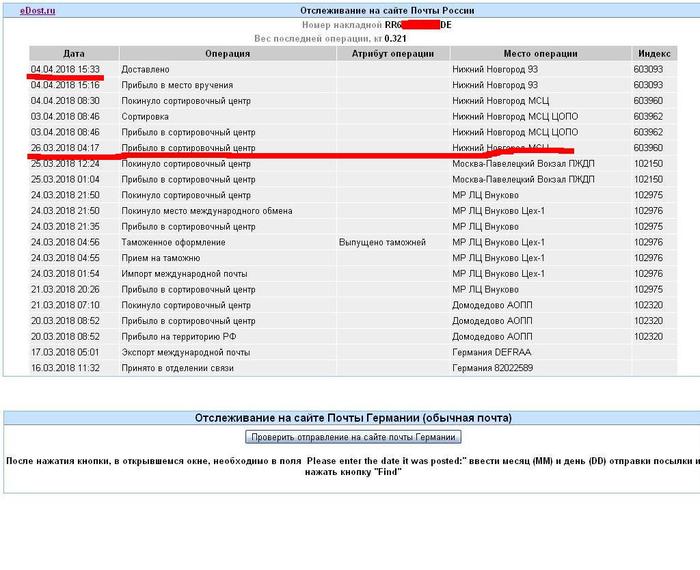Image resolution: width=700 pixels, height=570 pixels.
Task: Click the Место операции column header
Action: pyautogui.click(x=540, y=54)
